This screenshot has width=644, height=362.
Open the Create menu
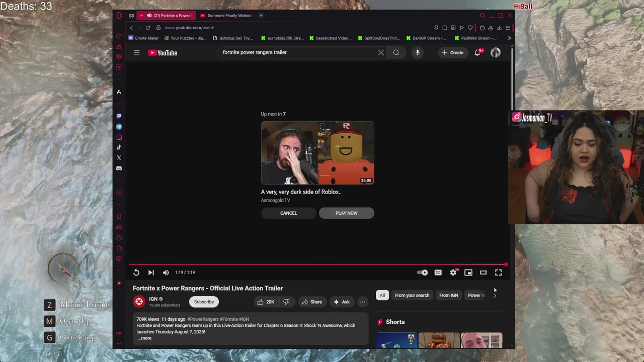tap(452, 52)
